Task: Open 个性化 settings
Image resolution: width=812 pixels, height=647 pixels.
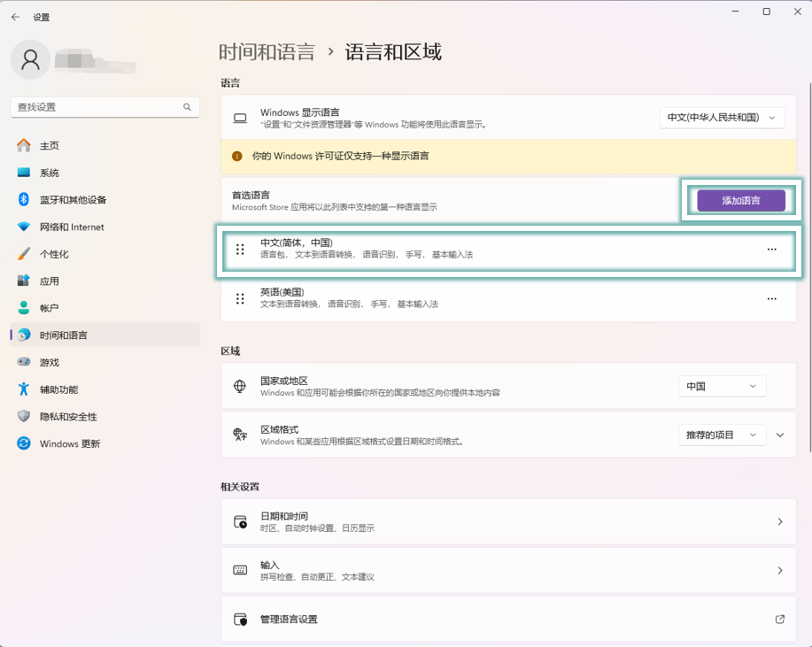Action: 105,254
